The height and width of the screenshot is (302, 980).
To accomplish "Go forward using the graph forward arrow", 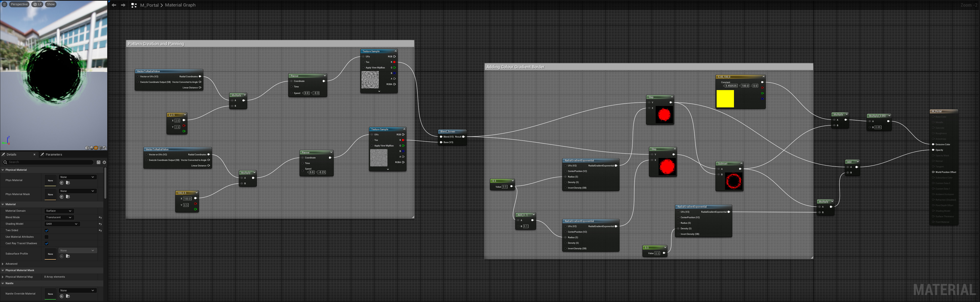I will [x=123, y=5].
